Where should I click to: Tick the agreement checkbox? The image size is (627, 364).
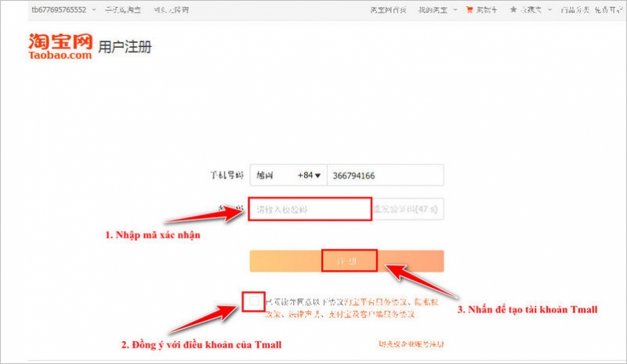click(x=253, y=301)
